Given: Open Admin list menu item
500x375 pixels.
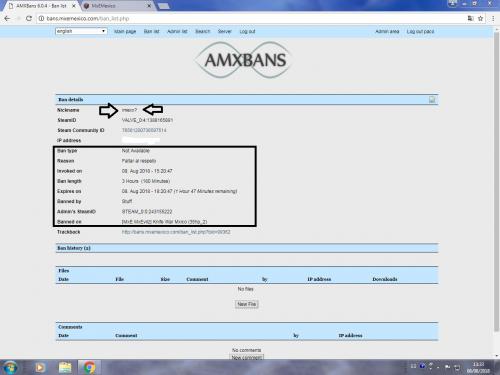Looking at the screenshot, I should pyautogui.click(x=177, y=31).
